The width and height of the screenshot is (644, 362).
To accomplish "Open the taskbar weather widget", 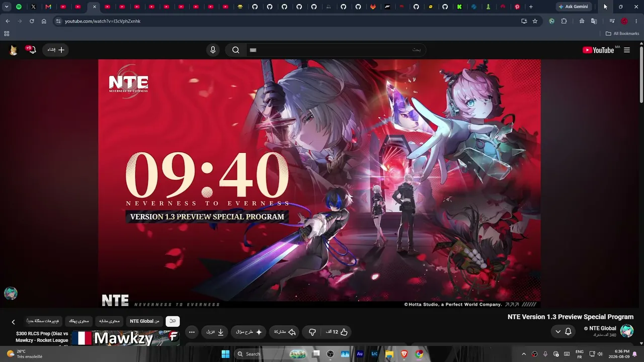I will coord(24,354).
